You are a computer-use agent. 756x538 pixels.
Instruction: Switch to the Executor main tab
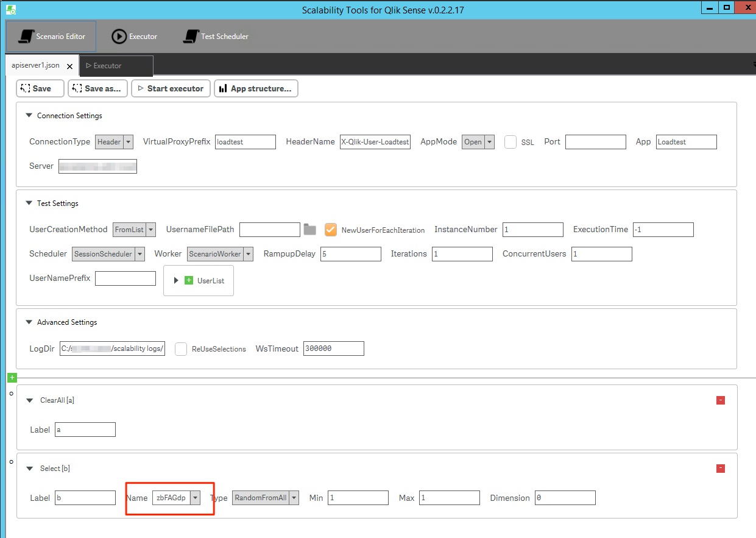[x=134, y=36]
